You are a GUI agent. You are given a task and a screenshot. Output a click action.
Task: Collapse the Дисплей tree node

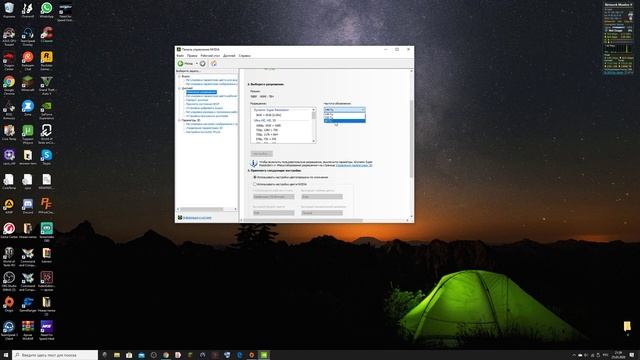tap(179, 88)
